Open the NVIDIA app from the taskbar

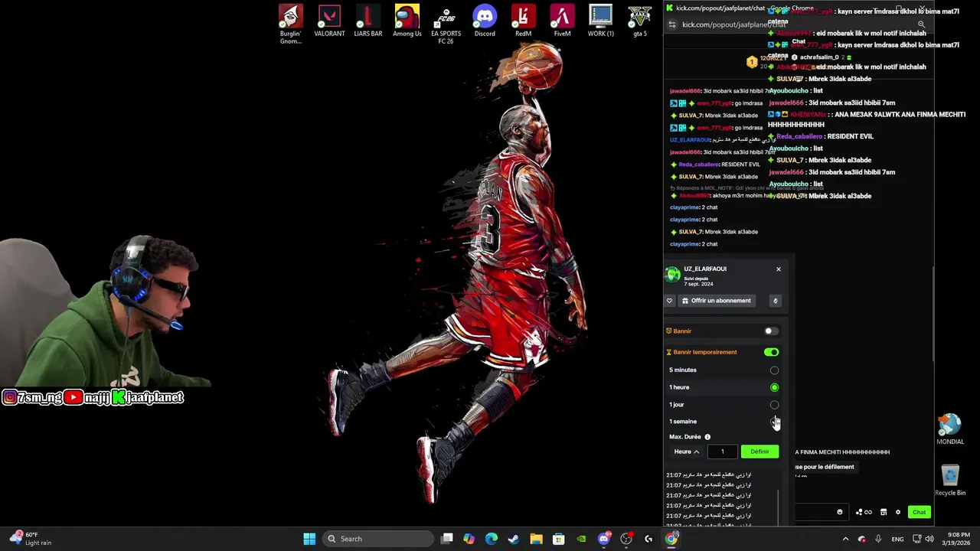pyautogui.click(x=581, y=539)
